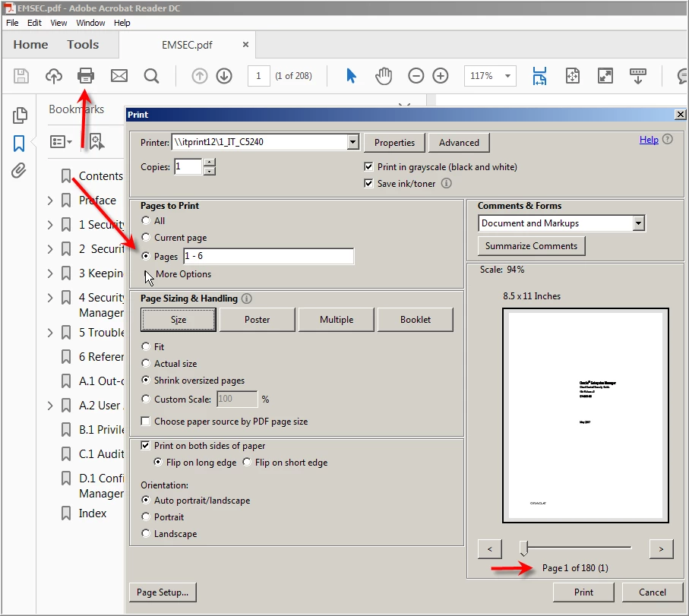
Task: Switch to the Home tab
Action: coord(30,44)
